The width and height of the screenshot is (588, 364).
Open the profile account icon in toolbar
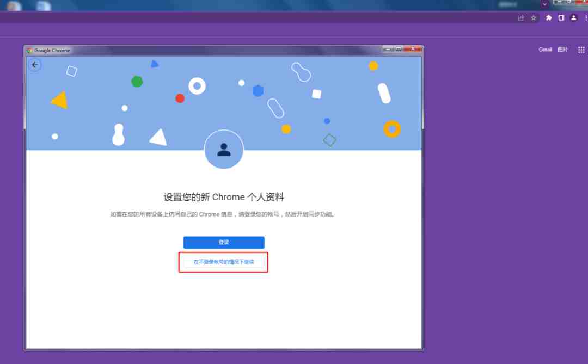pyautogui.click(x=573, y=17)
